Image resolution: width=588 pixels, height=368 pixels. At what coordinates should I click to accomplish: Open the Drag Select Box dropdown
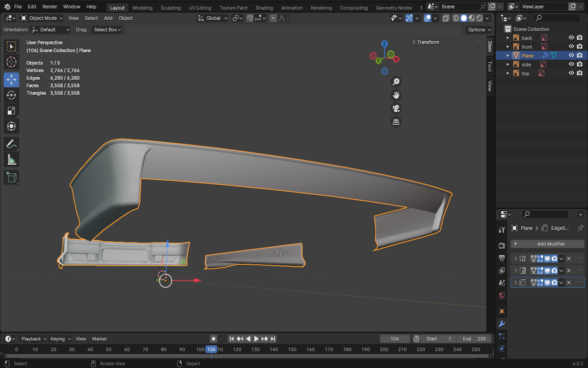(107, 29)
